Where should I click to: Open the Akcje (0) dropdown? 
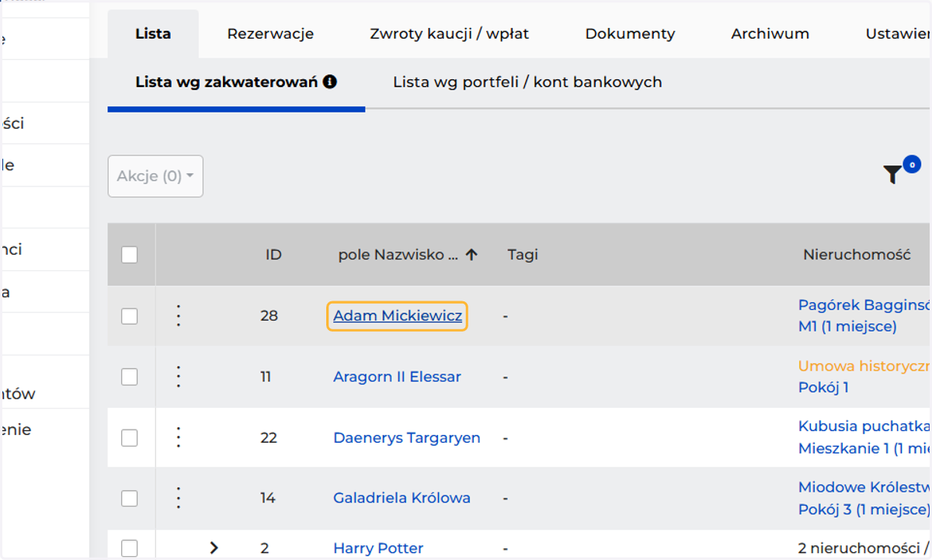(155, 176)
